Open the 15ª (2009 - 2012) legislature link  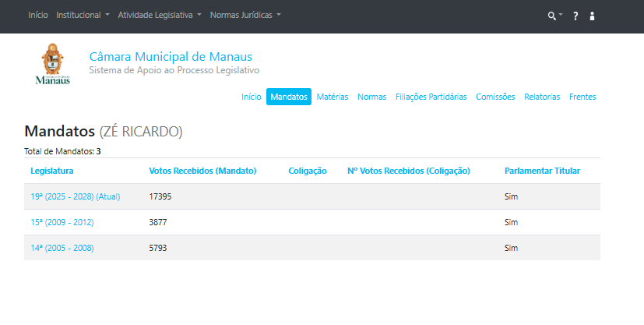[62, 222]
